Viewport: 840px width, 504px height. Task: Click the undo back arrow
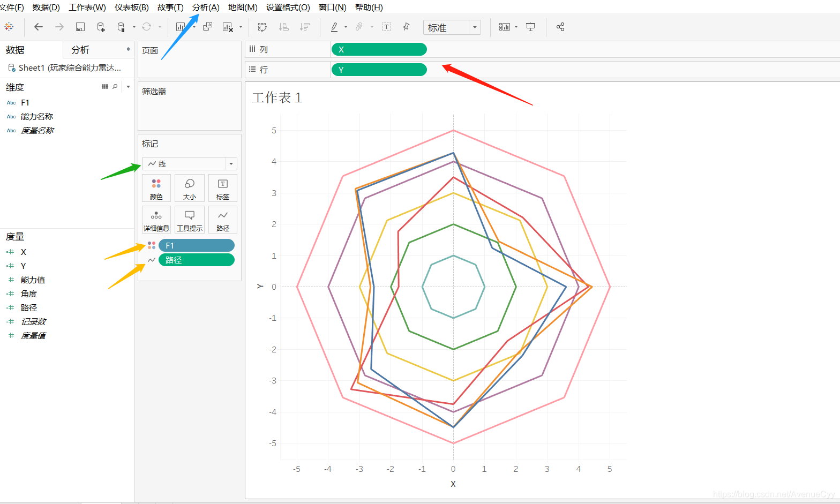pyautogui.click(x=39, y=27)
